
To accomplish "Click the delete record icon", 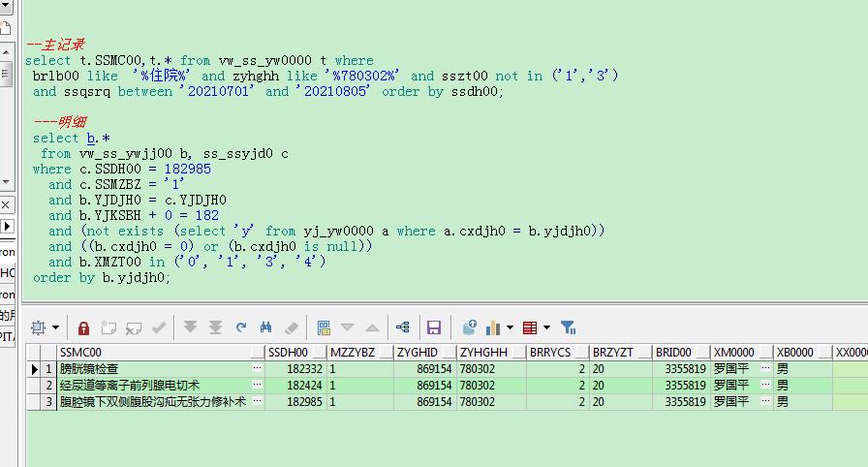I will tap(134, 328).
